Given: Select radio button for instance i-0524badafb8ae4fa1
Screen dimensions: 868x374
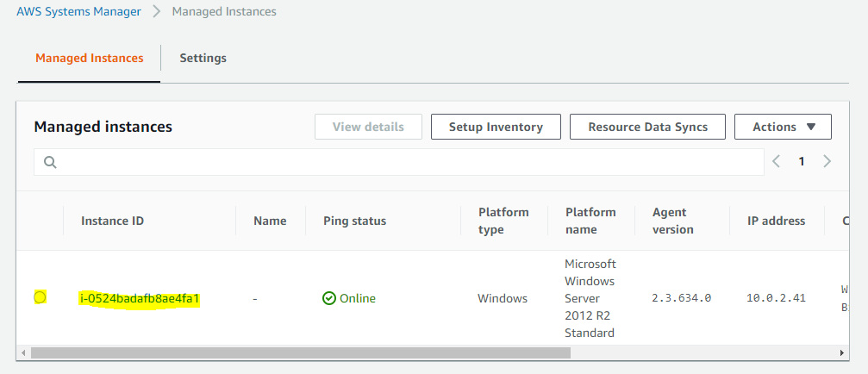Looking at the screenshot, I should click(x=40, y=297).
